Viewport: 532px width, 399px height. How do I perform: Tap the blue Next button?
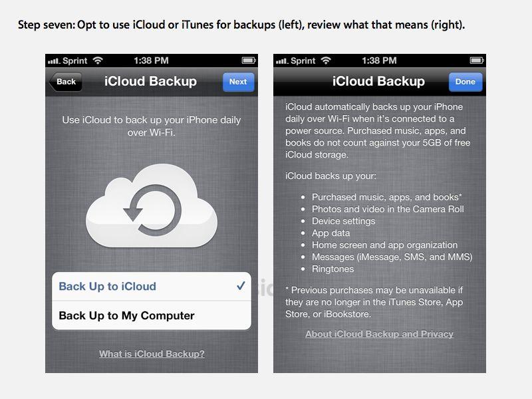[238, 82]
